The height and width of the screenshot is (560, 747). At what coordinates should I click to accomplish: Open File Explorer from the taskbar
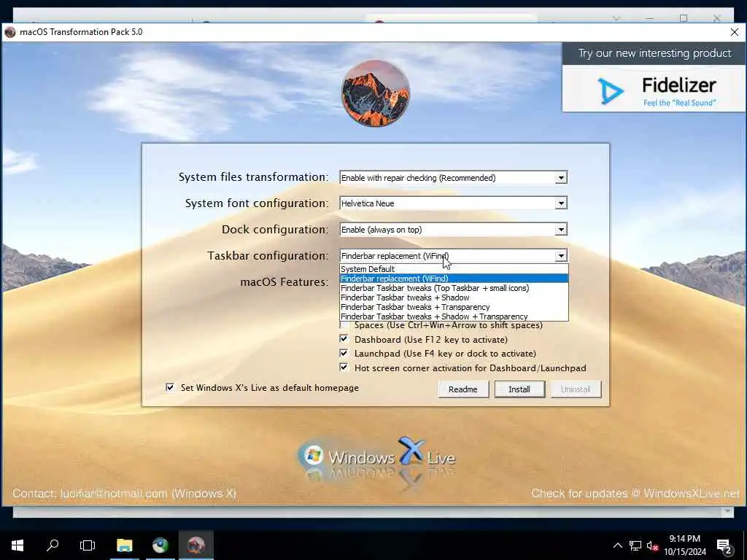124,545
